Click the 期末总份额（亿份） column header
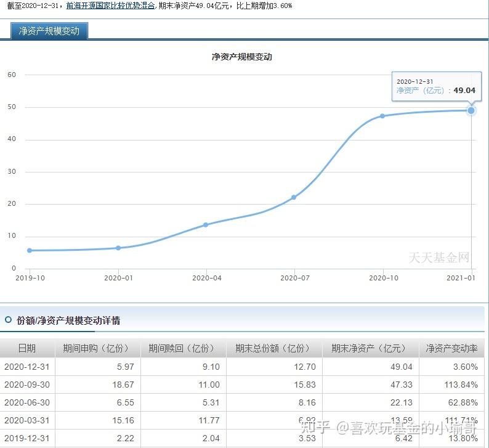The height and width of the screenshot is (448, 489). 274,348
